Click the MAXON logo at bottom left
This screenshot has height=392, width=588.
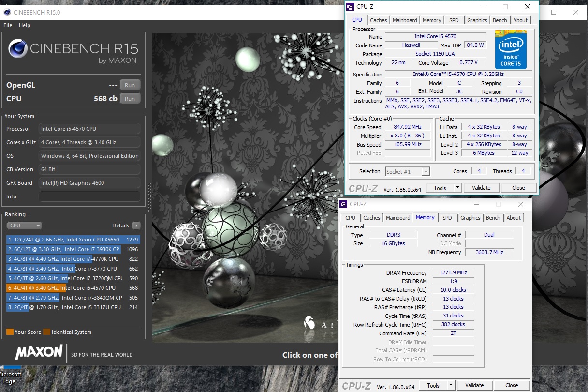pos(39,352)
